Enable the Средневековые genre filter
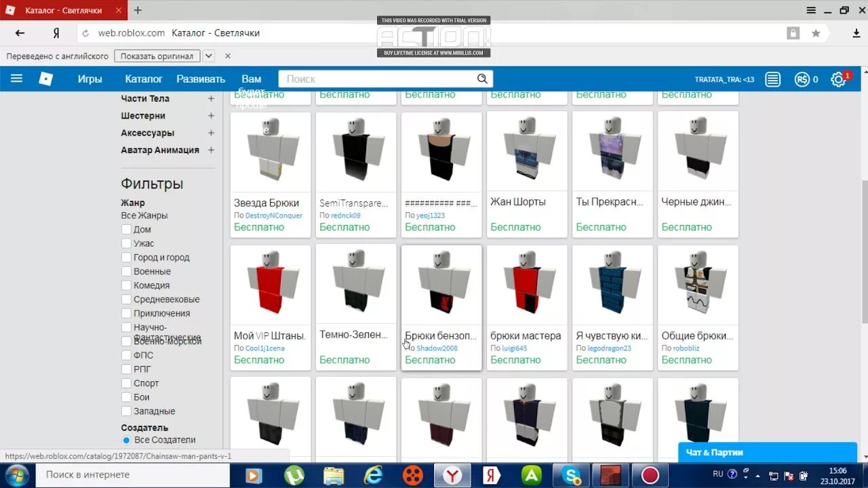 pos(126,300)
